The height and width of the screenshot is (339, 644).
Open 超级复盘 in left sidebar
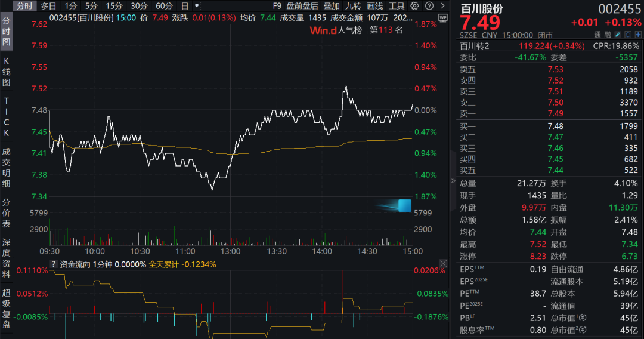coord(6,309)
